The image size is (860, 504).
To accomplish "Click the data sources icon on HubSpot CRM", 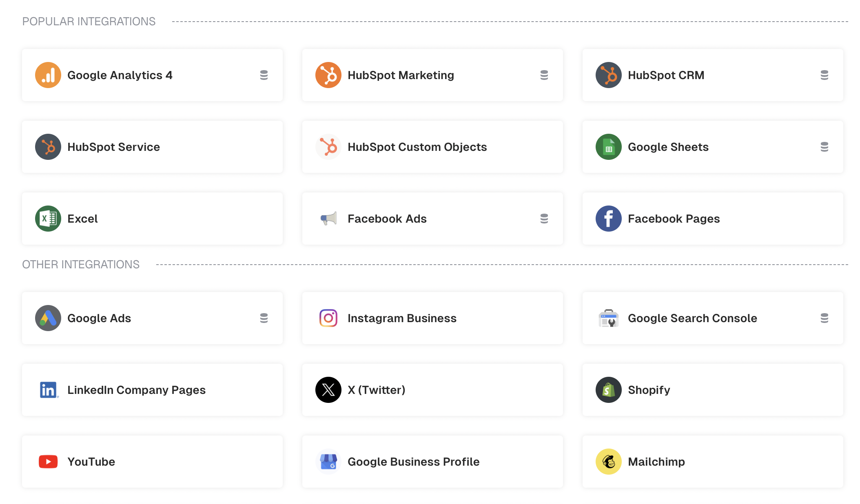I will point(825,75).
